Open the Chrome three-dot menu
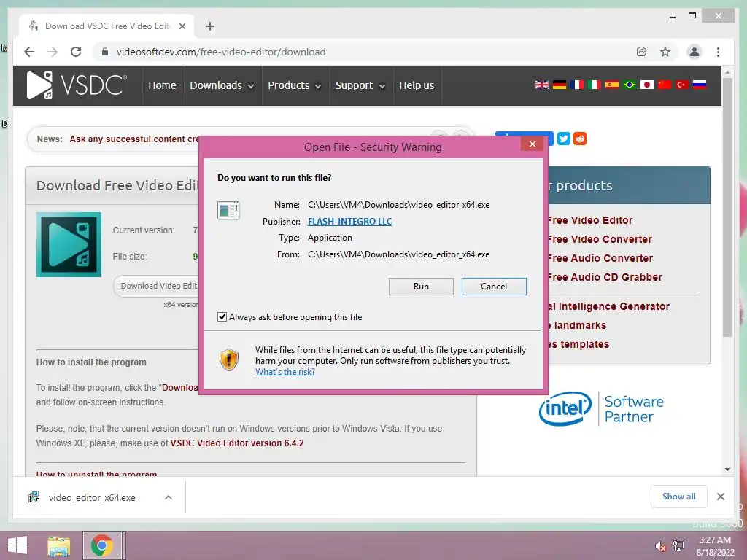747x560 pixels. 718,52
